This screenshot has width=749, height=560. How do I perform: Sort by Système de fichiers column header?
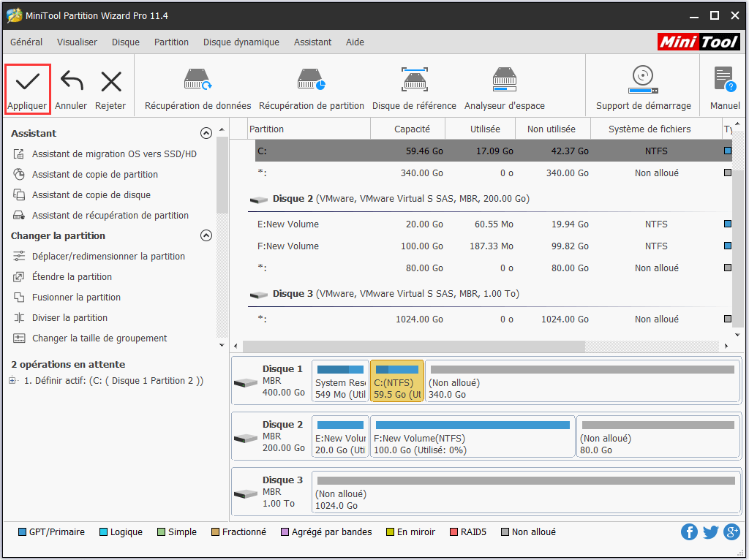pyautogui.click(x=656, y=129)
